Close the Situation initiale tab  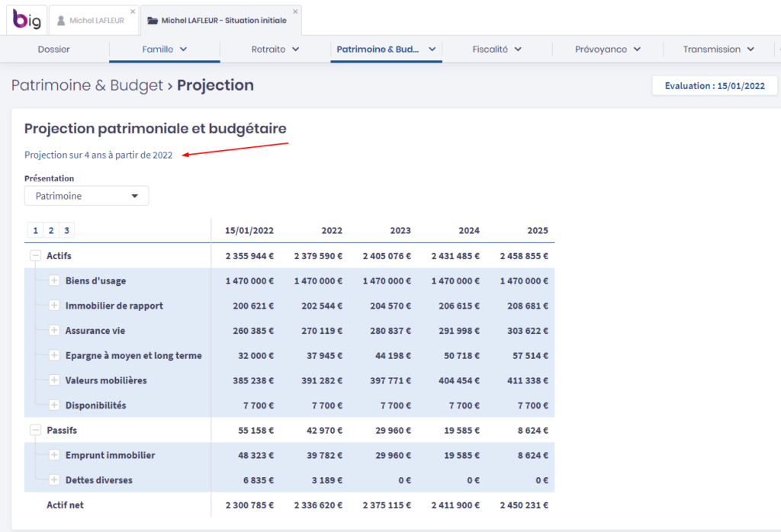pyautogui.click(x=295, y=12)
